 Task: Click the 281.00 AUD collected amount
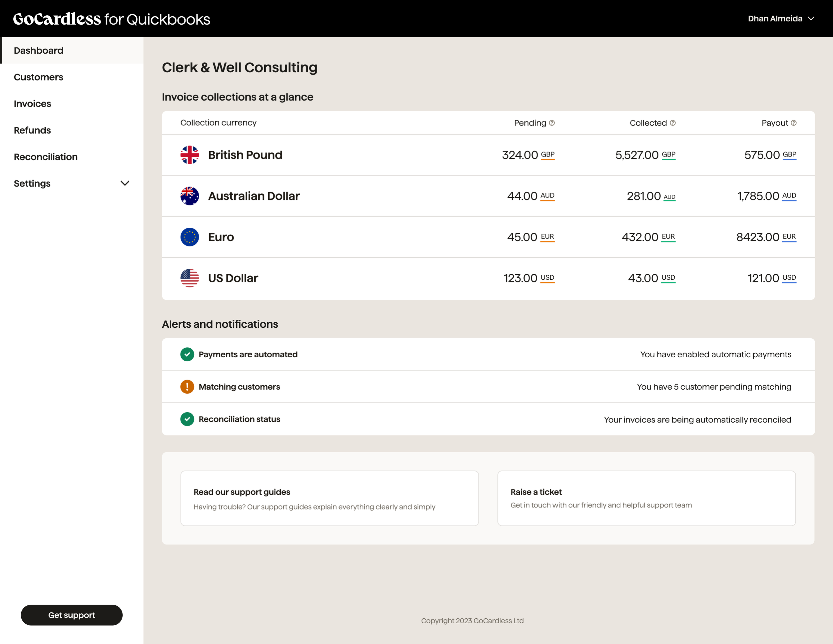(x=651, y=196)
